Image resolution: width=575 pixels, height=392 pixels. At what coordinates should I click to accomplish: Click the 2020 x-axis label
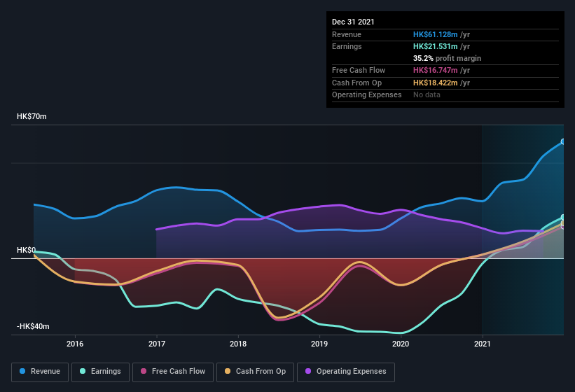(401, 344)
